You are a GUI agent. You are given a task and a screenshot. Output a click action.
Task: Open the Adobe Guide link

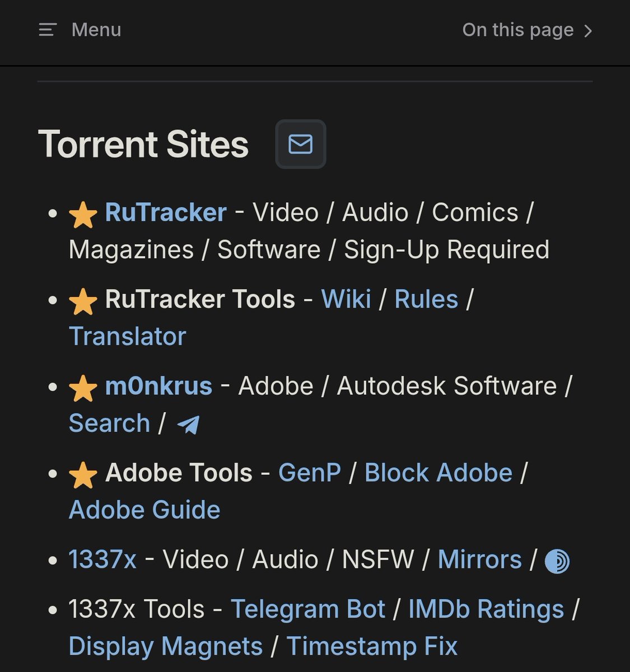click(x=144, y=510)
